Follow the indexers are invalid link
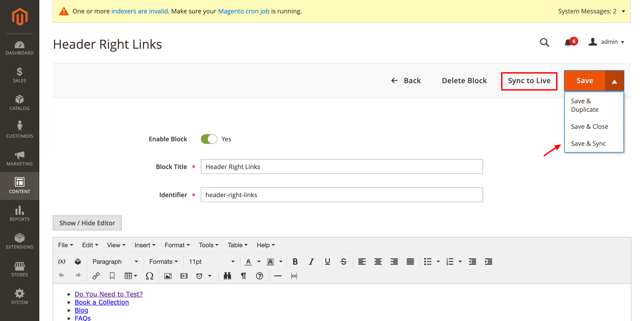Image resolution: width=644 pixels, height=321 pixels. click(x=140, y=11)
